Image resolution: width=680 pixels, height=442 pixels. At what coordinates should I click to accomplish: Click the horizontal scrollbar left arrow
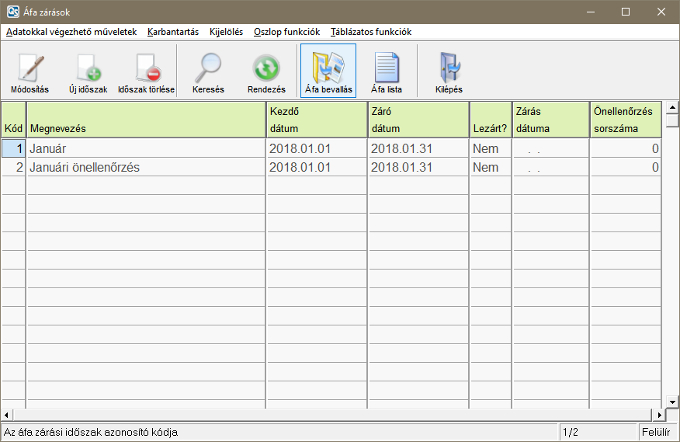point(8,414)
